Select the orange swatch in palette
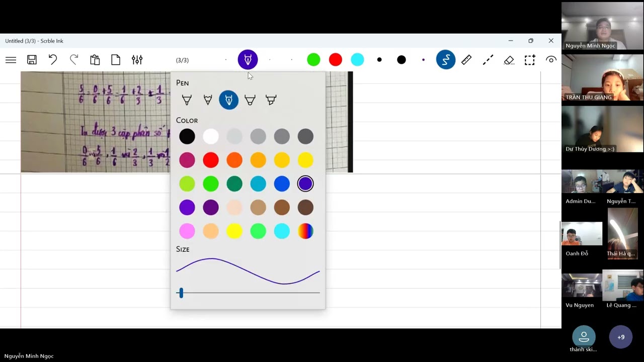 click(x=234, y=160)
